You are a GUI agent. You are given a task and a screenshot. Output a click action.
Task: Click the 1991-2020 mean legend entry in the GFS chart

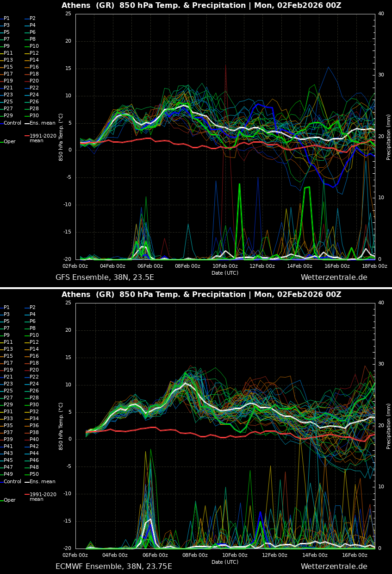[43, 138]
